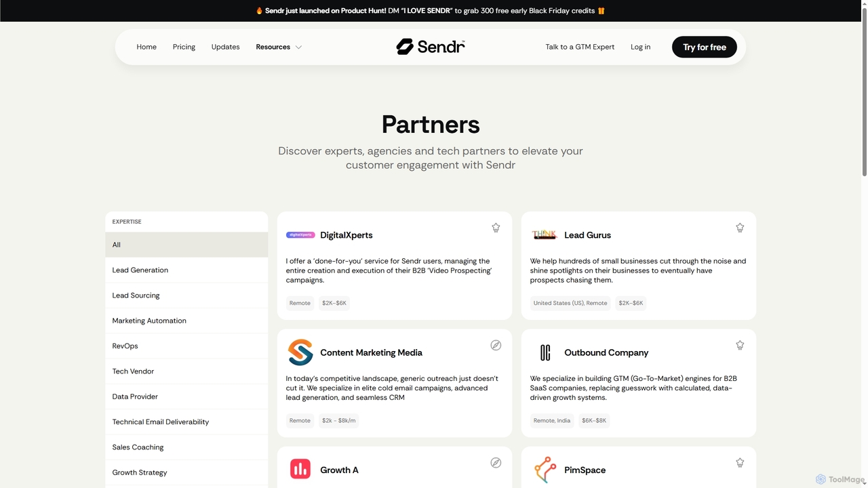This screenshot has height=488, width=868.
Task: Click the compass icon on Growth A card
Action: (496, 462)
